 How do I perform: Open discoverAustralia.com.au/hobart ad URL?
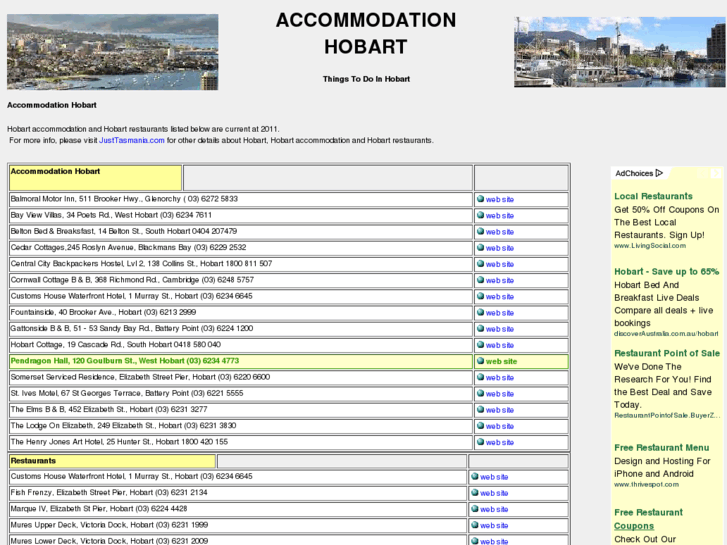tap(666, 333)
